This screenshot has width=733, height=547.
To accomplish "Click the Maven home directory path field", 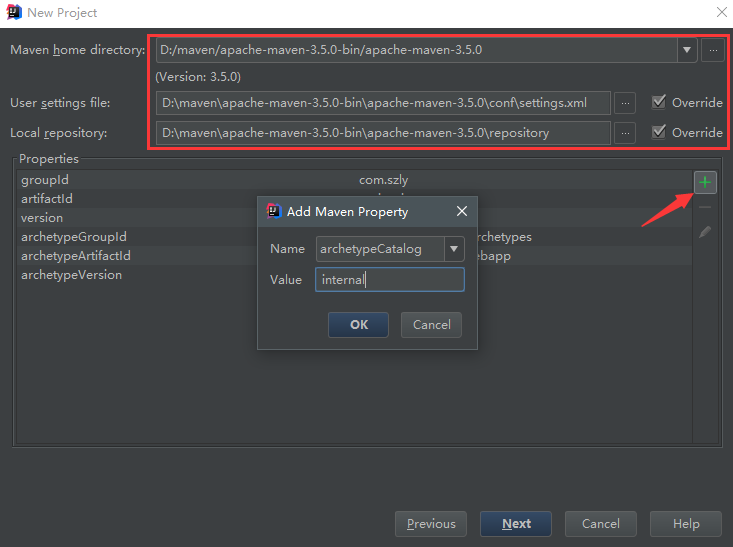I will [x=417, y=50].
